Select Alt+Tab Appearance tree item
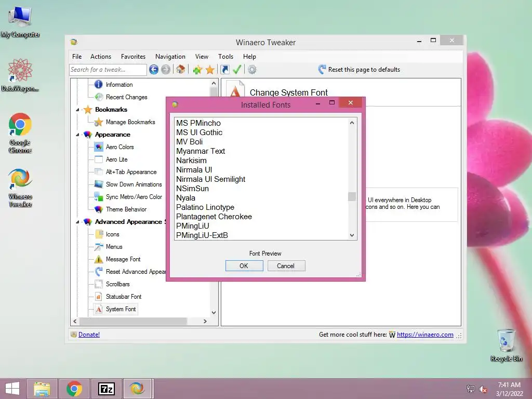The image size is (532, 399). pos(131,172)
